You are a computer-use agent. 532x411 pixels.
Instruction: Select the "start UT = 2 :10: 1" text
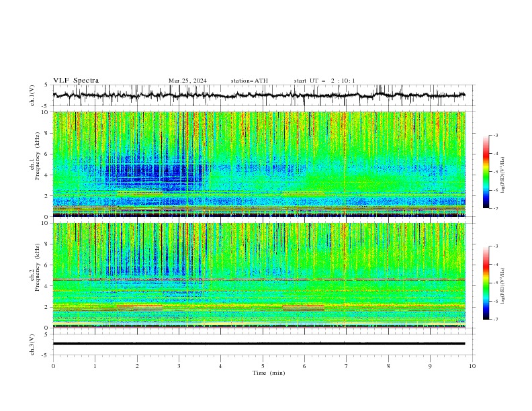click(324, 81)
